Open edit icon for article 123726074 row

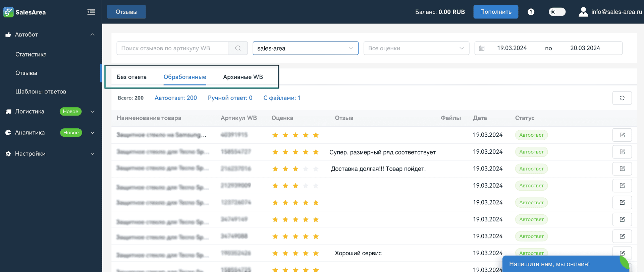[x=622, y=202]
